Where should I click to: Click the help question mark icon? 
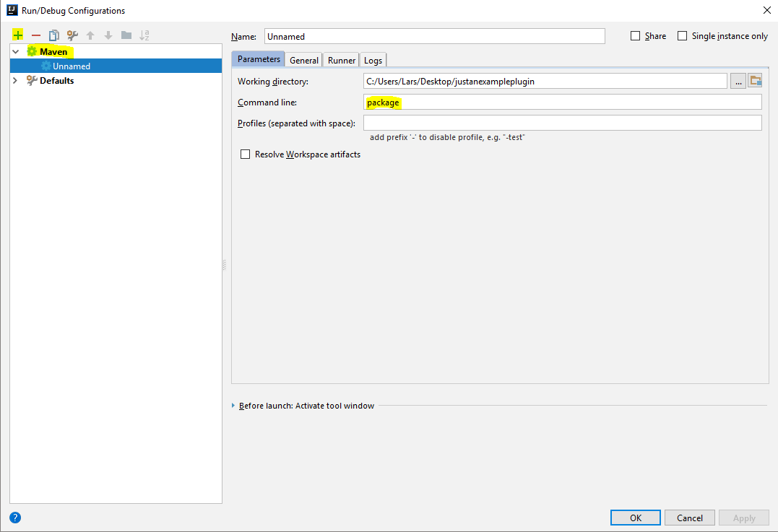(14, 518)
